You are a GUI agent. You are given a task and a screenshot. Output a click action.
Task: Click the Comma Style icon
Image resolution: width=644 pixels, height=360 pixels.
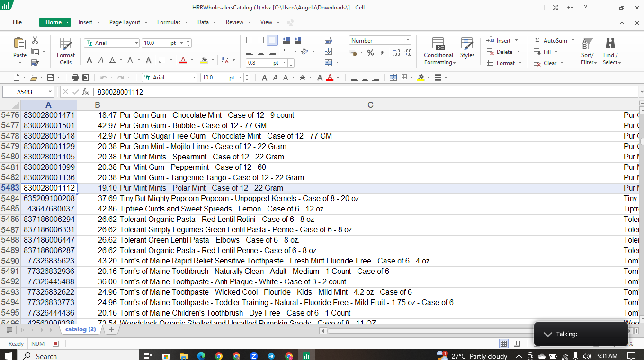(382, 53)
